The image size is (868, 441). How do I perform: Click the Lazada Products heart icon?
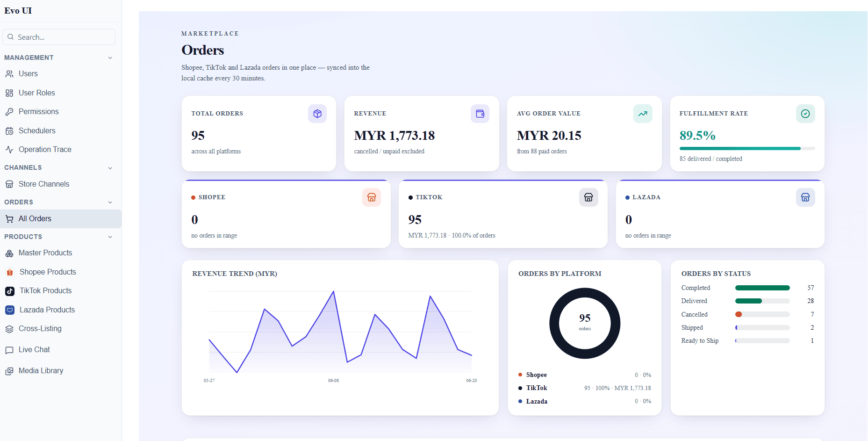click(x=10, y=310)
